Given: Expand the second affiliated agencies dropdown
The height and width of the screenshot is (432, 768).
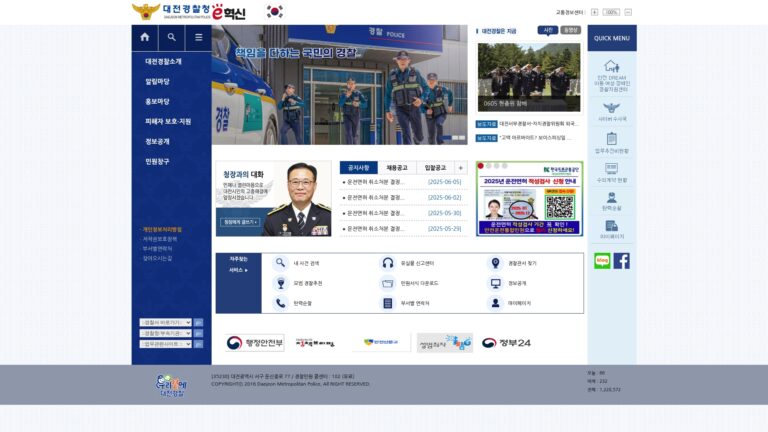Looking at the screenshot, I should pos(166,333).
